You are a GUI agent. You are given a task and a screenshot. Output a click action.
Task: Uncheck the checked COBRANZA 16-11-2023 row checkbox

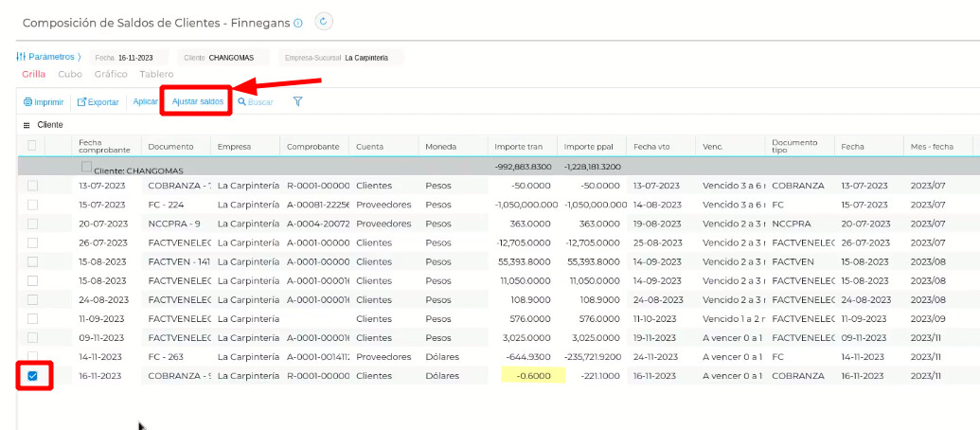pos(32,376)
